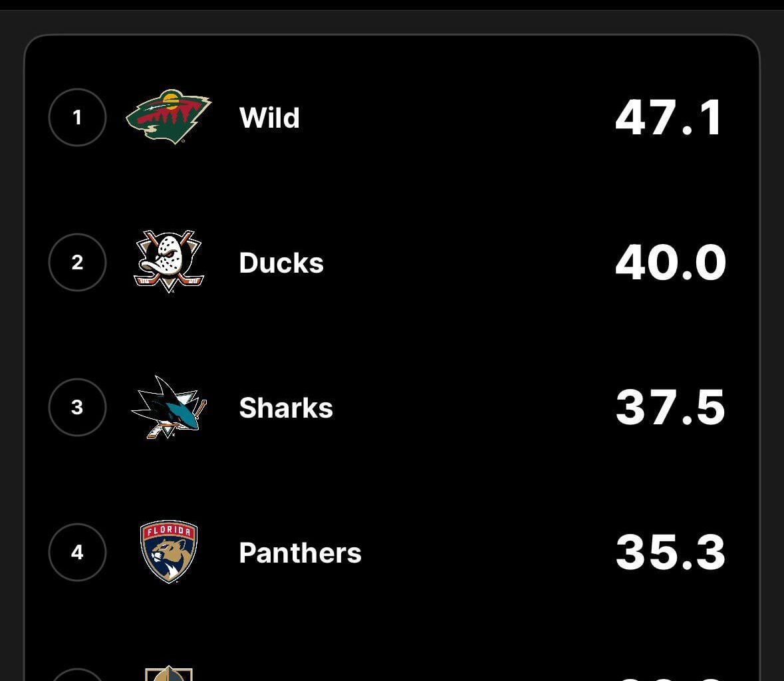Click the Golden Knights logo at the bottom
Image resolution: width=784 pixels, height=681 pixels.
(168, 675)
